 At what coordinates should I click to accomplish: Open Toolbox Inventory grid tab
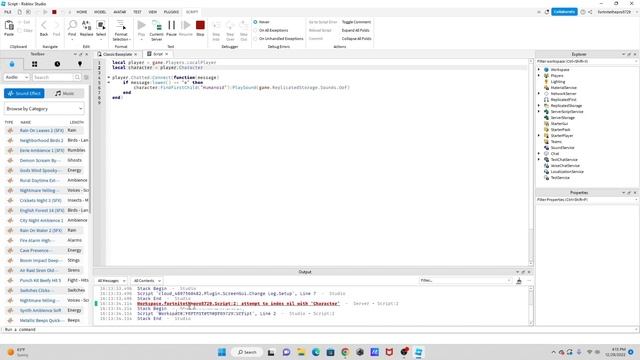[35, 64]
